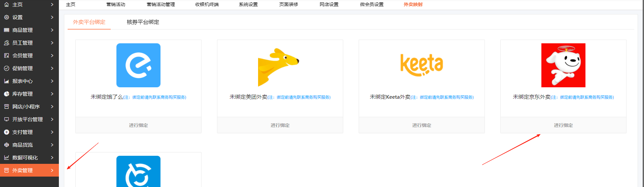The height and width of the screenshot is (187, 644).
Task: Switch to 外卖平台绑定 tab
Action: [89, 22]
